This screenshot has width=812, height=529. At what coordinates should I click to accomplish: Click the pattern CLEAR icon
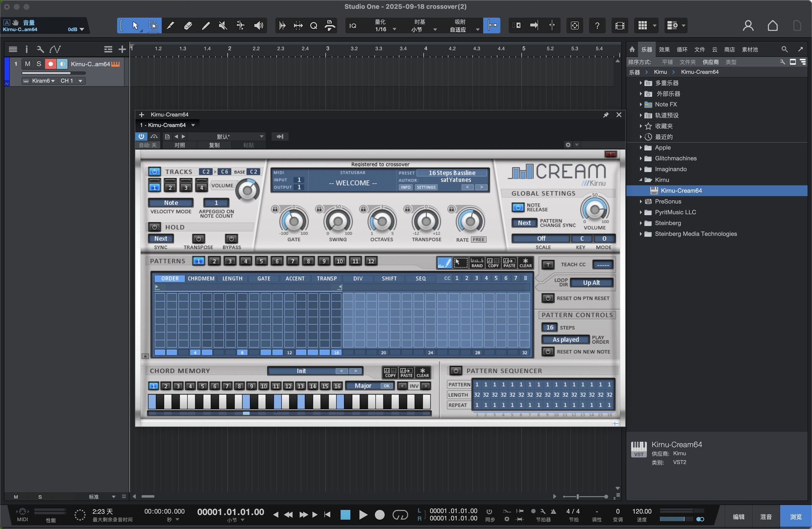525,263
